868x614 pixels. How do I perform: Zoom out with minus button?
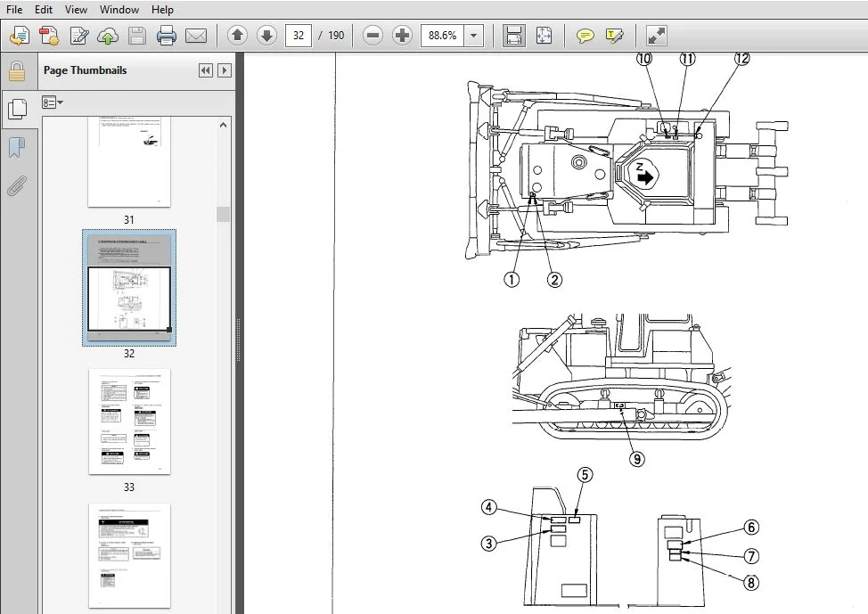(x=373, y=36)
